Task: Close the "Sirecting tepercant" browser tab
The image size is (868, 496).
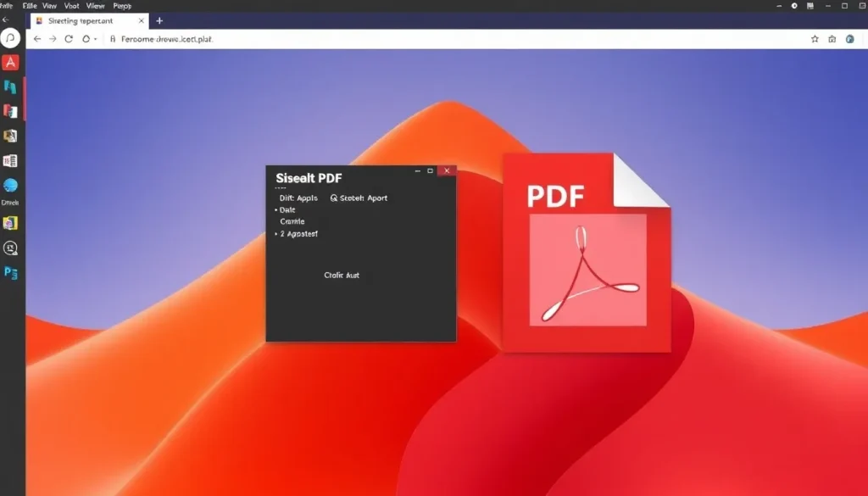Action: [142, 20]
